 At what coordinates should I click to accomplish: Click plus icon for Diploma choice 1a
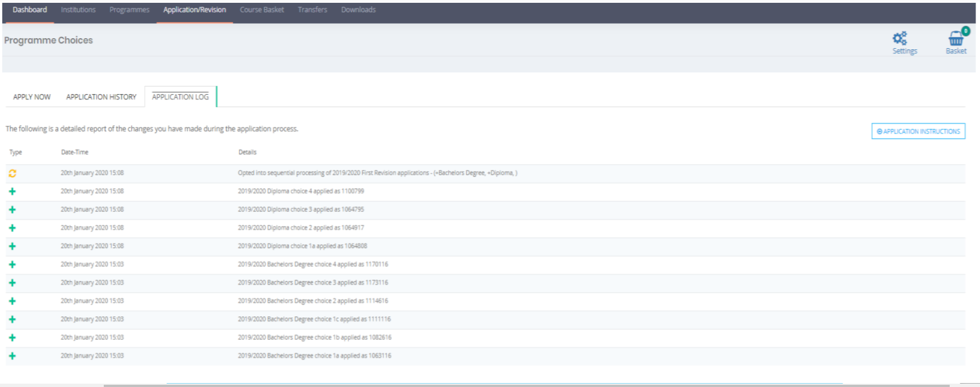12,246
